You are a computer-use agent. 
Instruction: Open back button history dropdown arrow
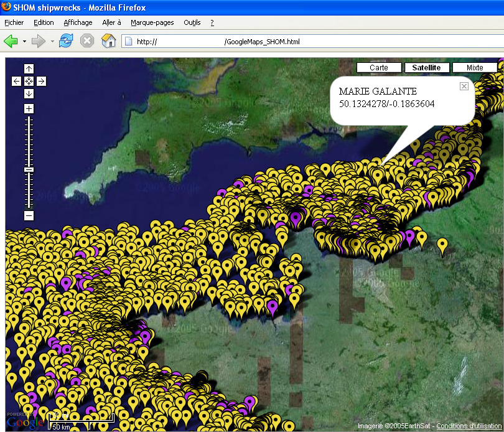(x=24, y=42)
